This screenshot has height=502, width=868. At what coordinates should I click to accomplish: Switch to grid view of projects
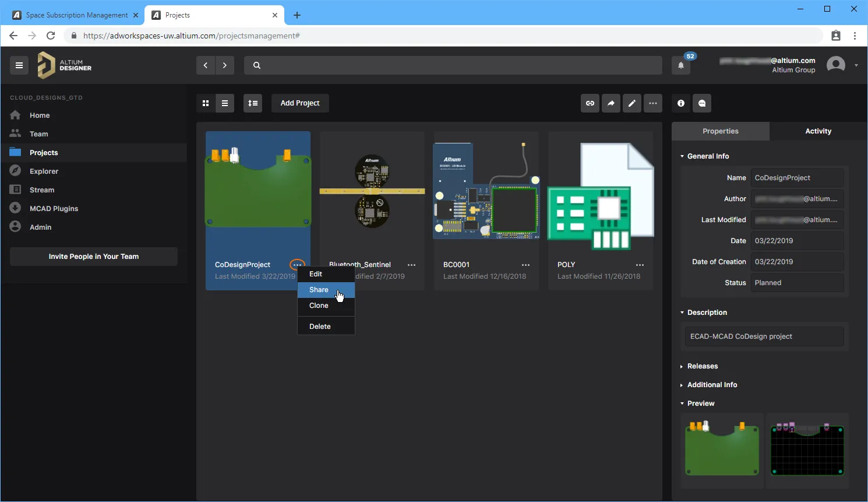(206, 103)
